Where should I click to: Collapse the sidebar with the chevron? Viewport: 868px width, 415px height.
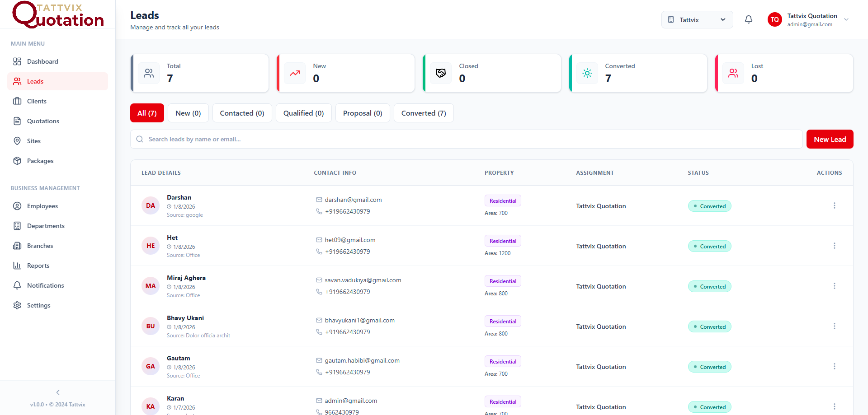point(57,392)
